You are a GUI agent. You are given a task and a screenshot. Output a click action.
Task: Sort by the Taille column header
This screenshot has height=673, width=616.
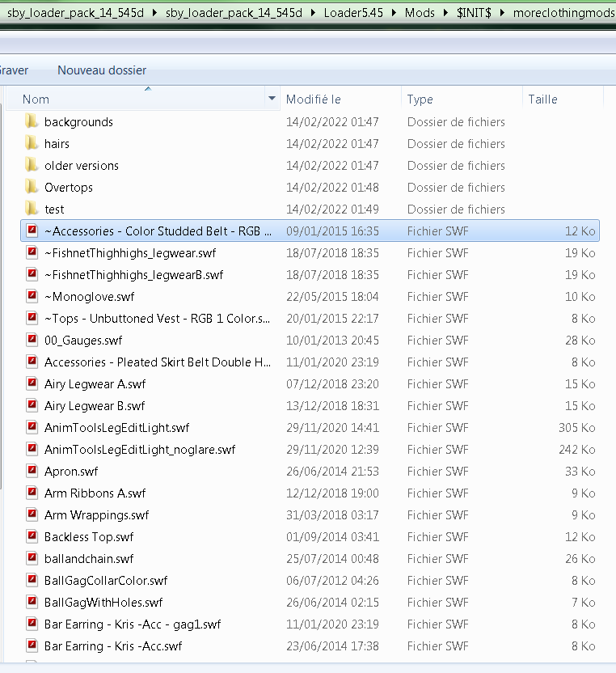pos(542,99)
